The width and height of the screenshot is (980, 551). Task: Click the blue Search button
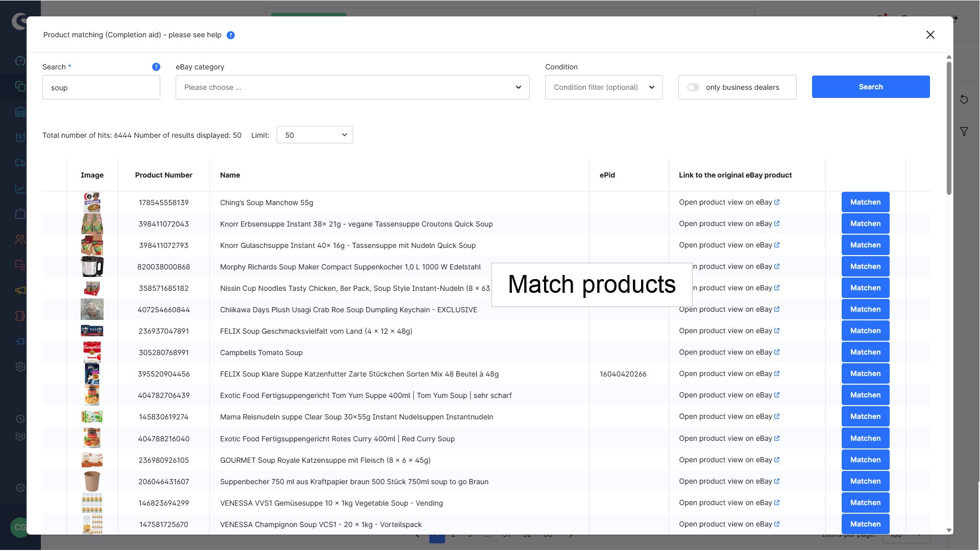(870, 87)
